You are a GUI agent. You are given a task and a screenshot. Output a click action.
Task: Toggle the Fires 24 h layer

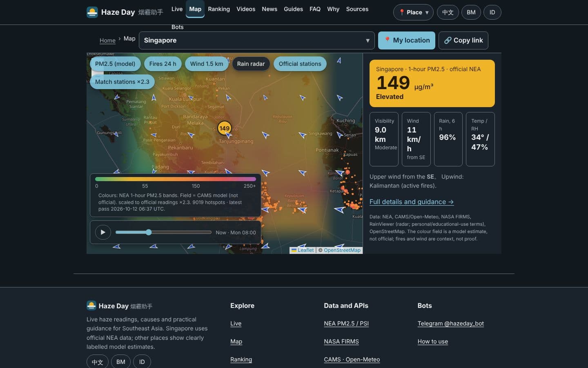[x=163, y=64]
